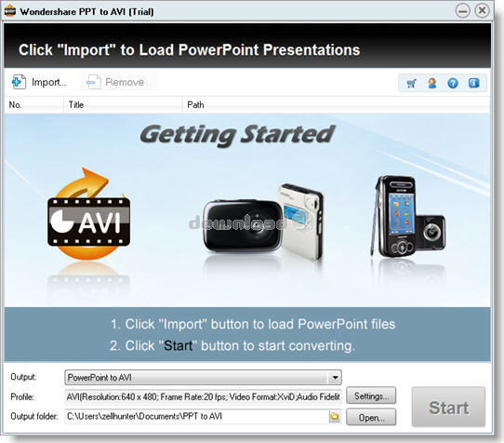Minimize the Wondershare PPT to AVI window
The width and height of the screenshot is (504, 443).
click(x=462, y=11)
